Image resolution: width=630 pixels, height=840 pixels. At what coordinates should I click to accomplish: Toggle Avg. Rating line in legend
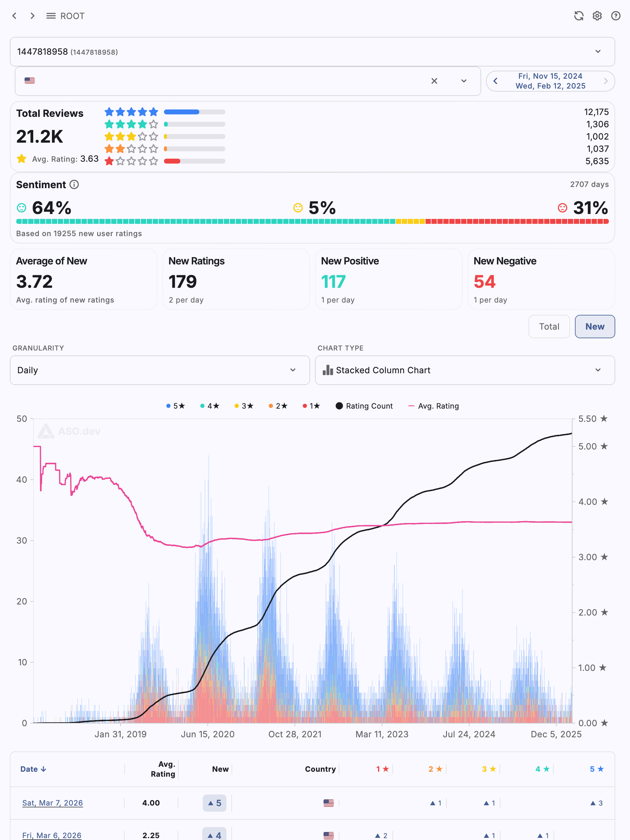pos(433,406)
